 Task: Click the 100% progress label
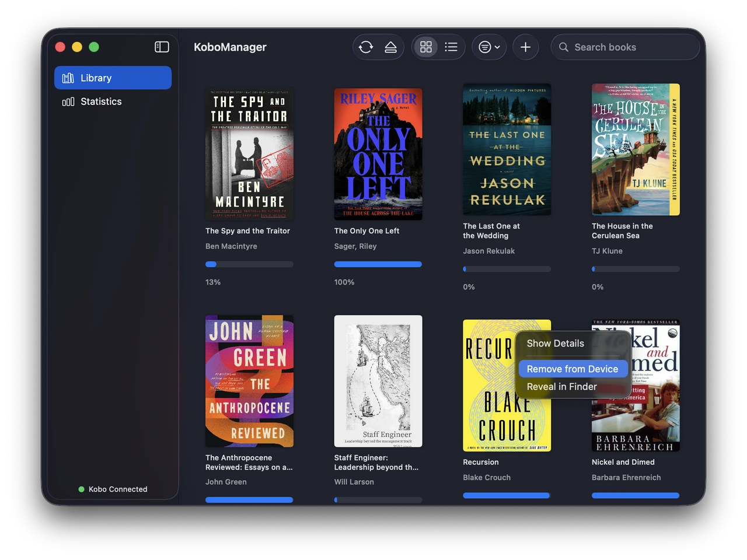tap(344, 282)
